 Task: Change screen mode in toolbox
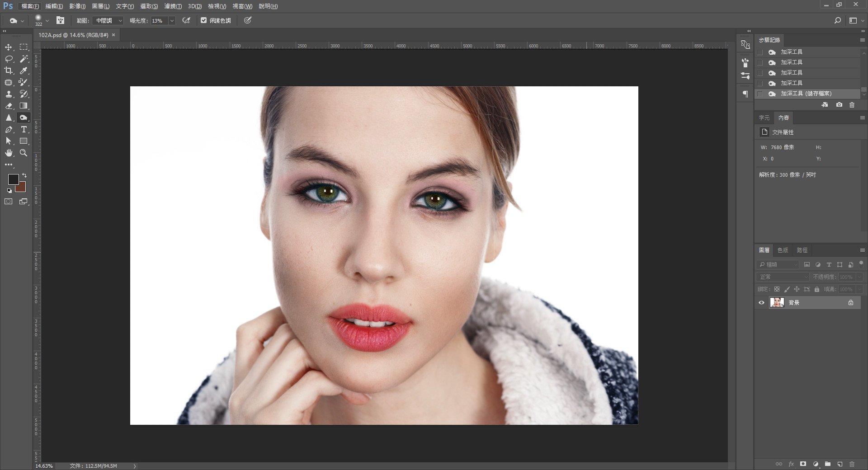(x=24, y=202)
